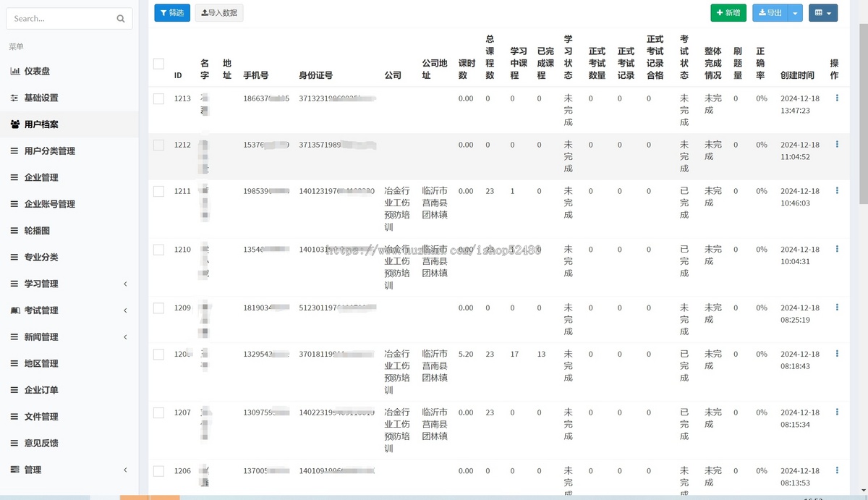Click the sidebar Search input field
The height and width of the screenshot is (500, 868).
(60, 19)
